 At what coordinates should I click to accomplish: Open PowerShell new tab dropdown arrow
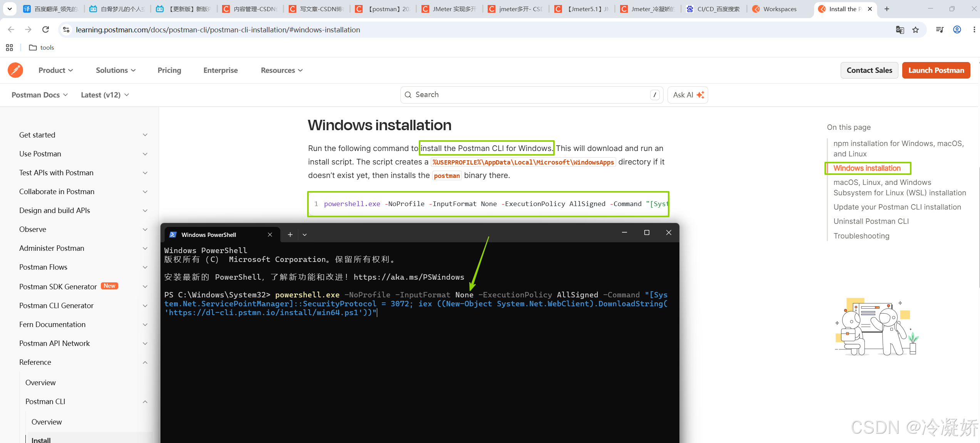tap(304, 235)
